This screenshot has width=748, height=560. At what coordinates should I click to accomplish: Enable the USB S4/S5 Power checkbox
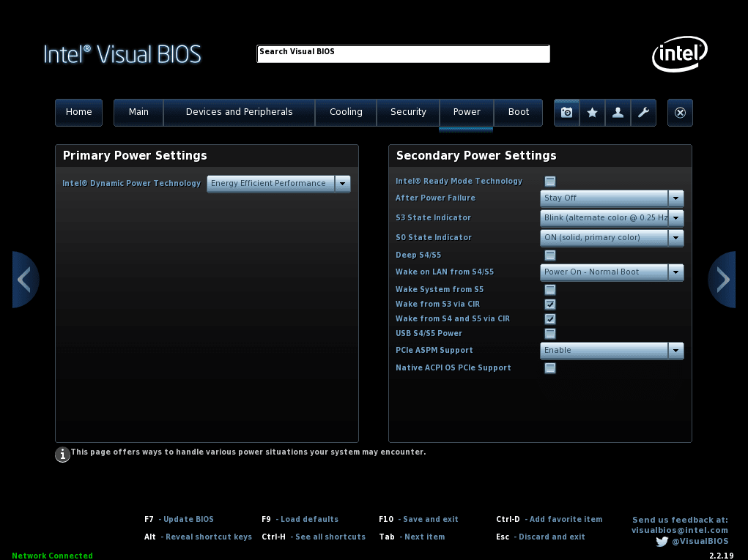click(x=550, y=334)
